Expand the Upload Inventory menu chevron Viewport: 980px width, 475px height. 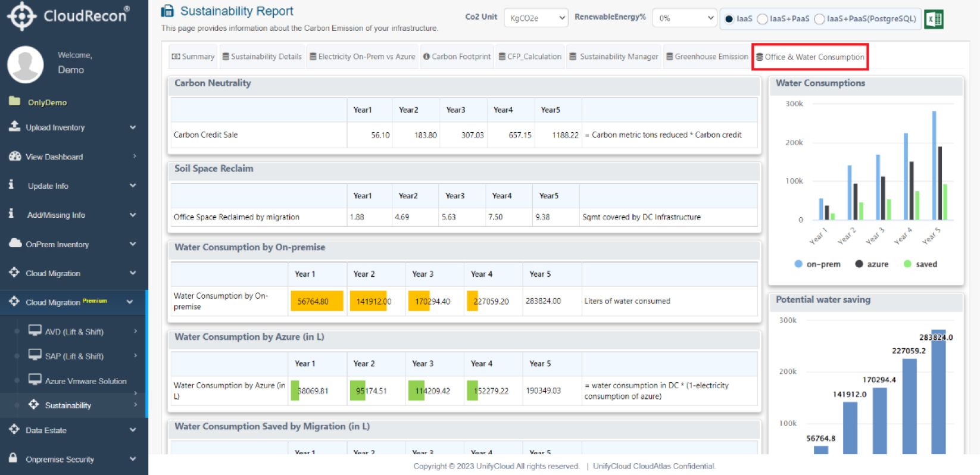(133, 127)
